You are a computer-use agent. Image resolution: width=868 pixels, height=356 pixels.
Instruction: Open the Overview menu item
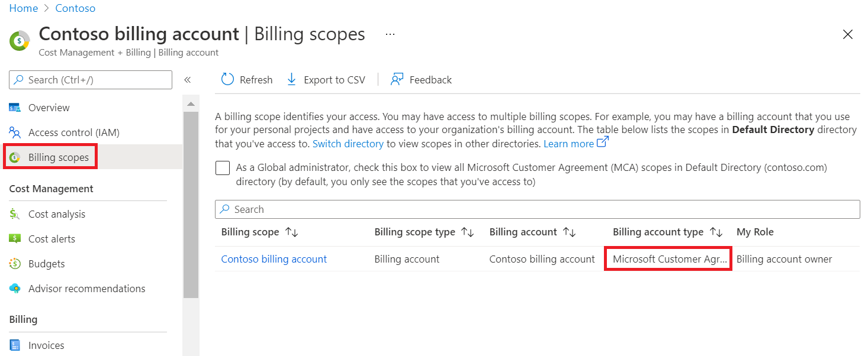click(x=49, y=108)
